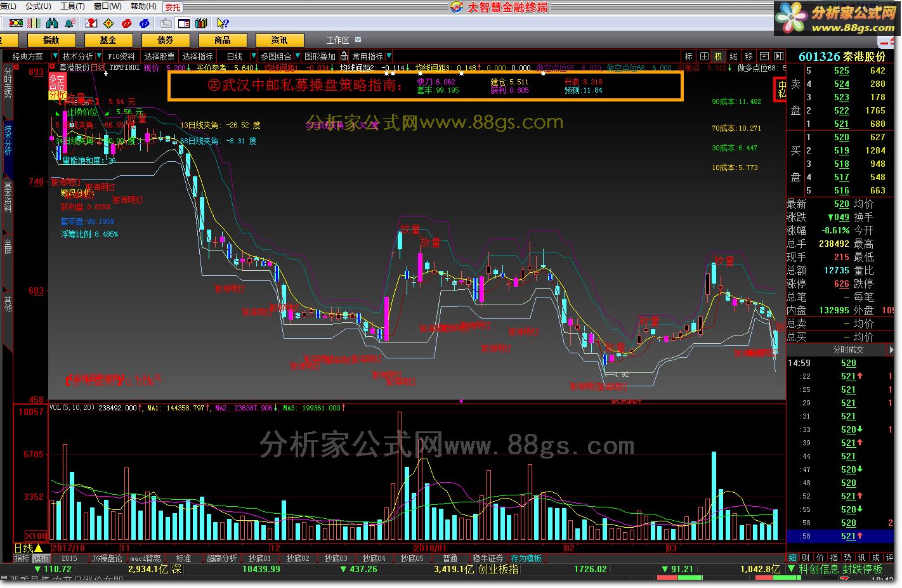Expand the 技术分析 dropdown arrow
902x588 pixels.
coord(98,56)
